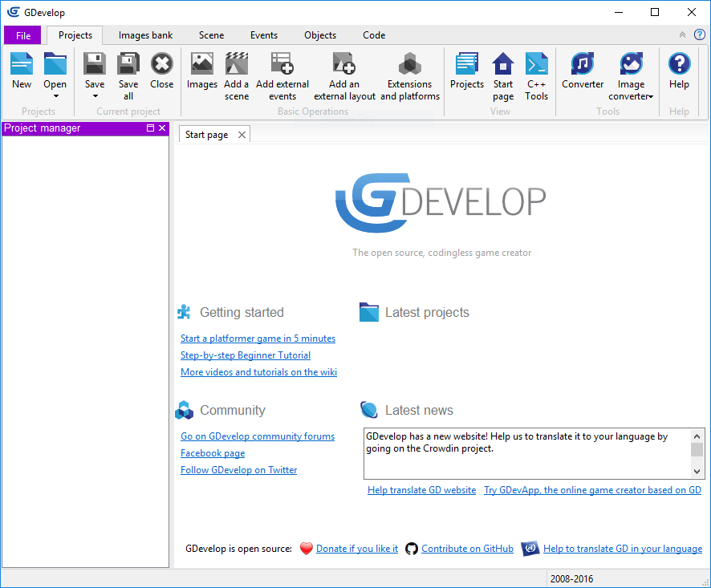Expand the Save dropdown arrow

(95, 97)
